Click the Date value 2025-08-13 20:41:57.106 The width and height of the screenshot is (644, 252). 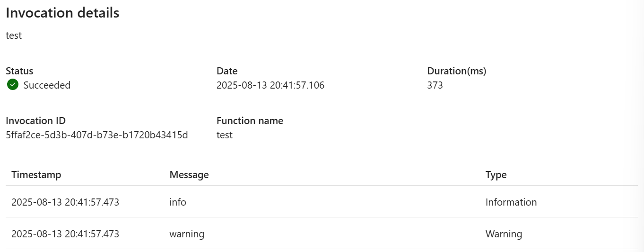[x=270, y=85]
